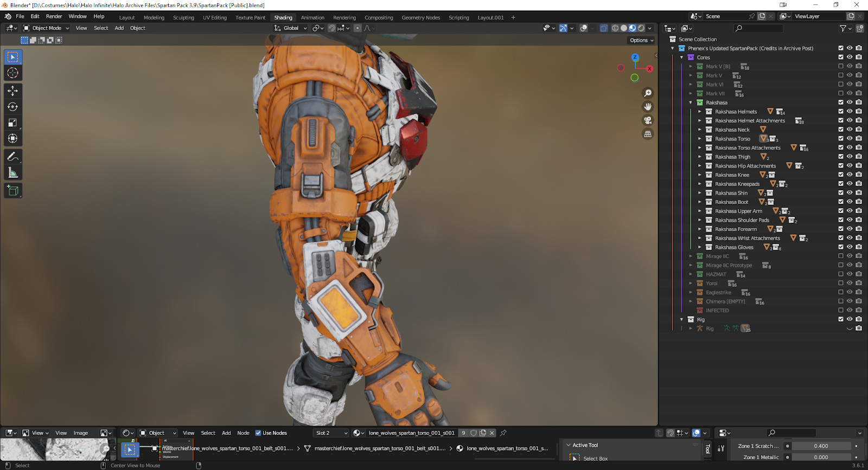Click the material user count 9 button
Viewport: 868px width, 470px height.
click(x=463, y=433)
